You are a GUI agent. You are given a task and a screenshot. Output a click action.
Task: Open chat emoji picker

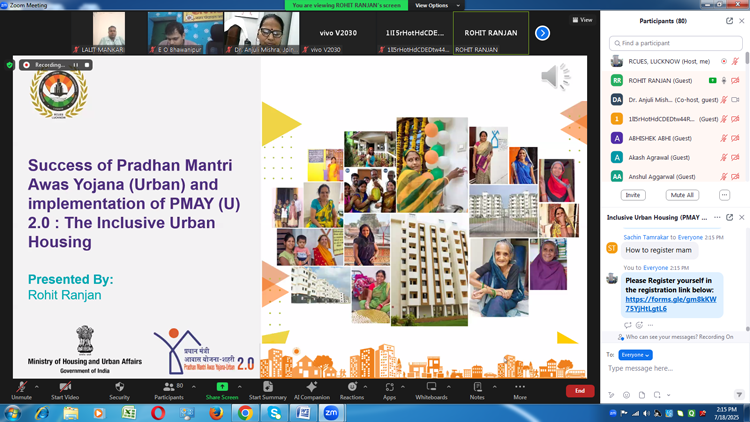627,395
